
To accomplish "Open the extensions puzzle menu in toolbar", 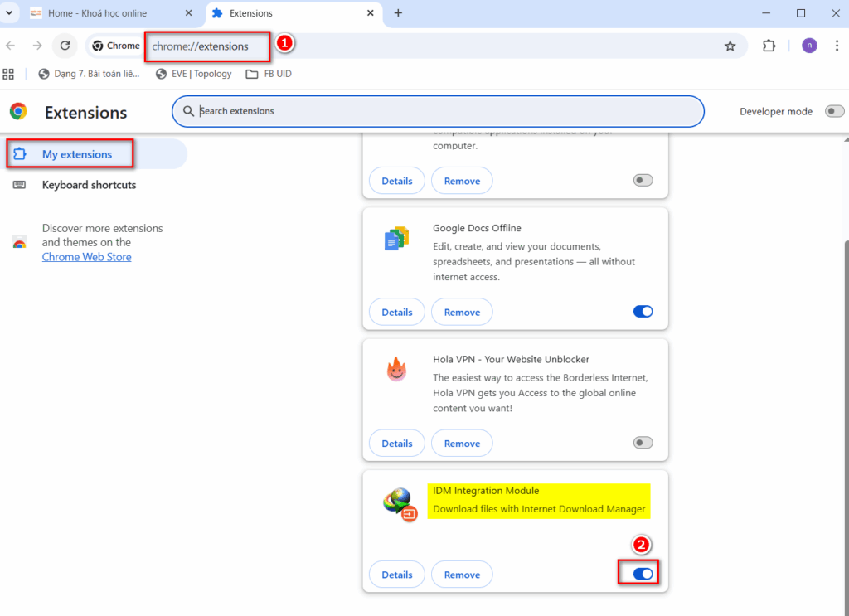I will point(769,46).
